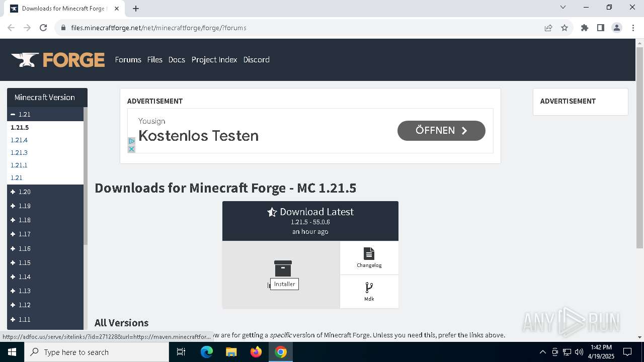Toggle the Chrome side panel icon
The height and width of the screenshot is (362, 644).
(x=601, y=28)
